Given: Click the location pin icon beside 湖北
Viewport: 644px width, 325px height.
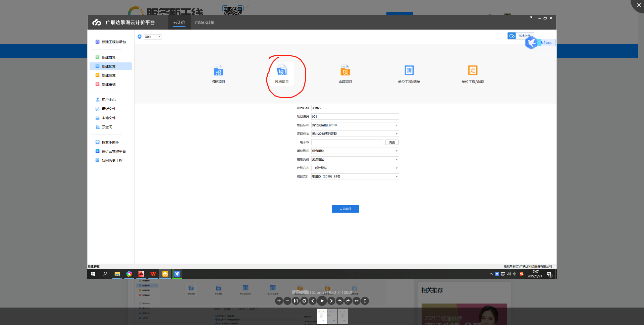Looking at the screenshot, I should click(x=140, y=37).
